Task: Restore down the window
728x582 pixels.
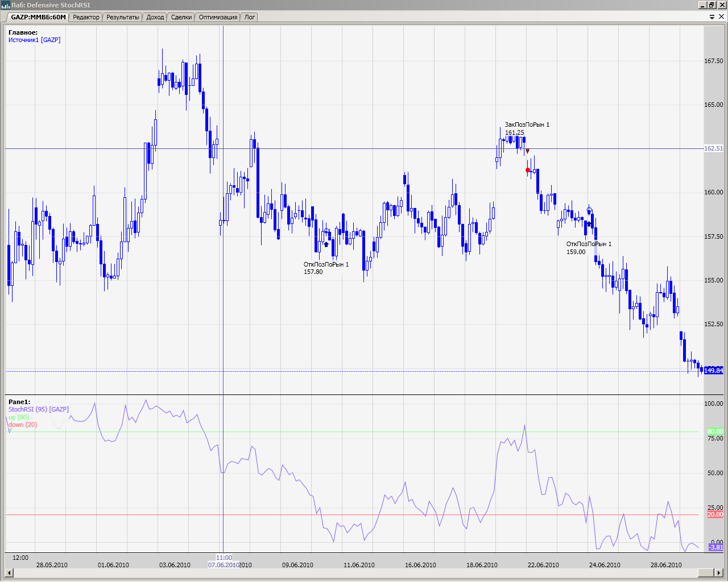Action: 711,5
